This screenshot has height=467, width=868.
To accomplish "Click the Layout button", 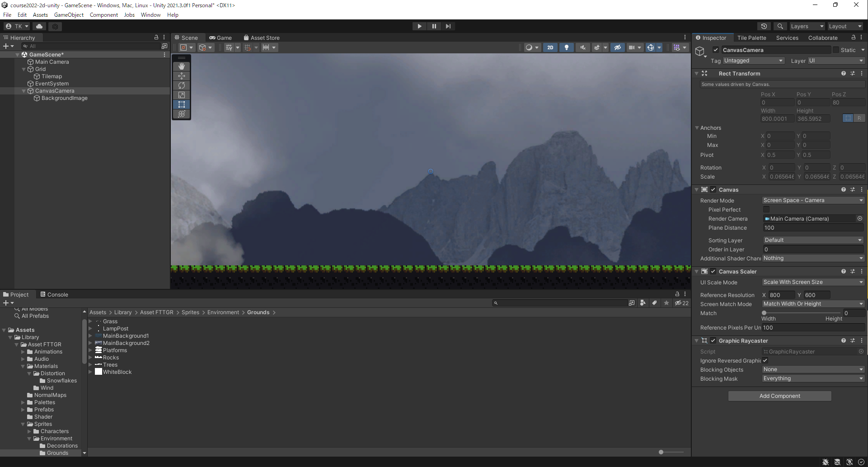I will pyautogui.click(x=845, y=26).
